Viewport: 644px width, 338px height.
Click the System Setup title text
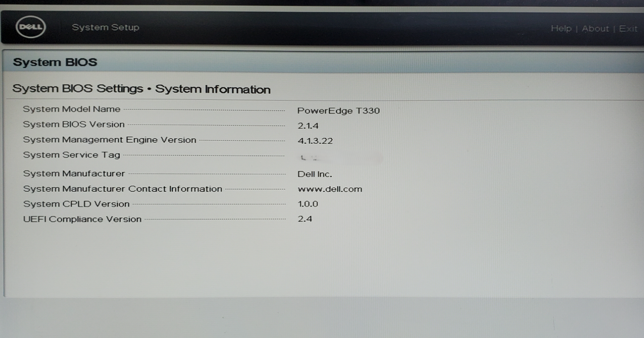(x=106, y=28)
